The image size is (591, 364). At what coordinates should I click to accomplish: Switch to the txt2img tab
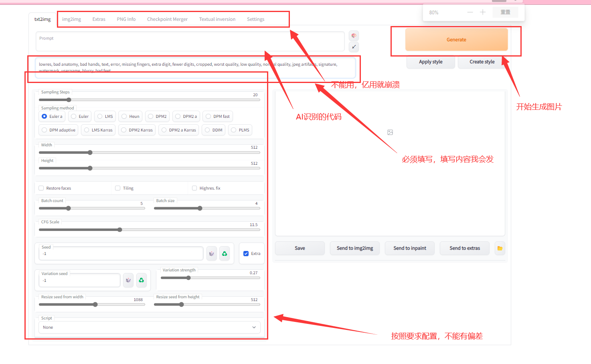43,19
